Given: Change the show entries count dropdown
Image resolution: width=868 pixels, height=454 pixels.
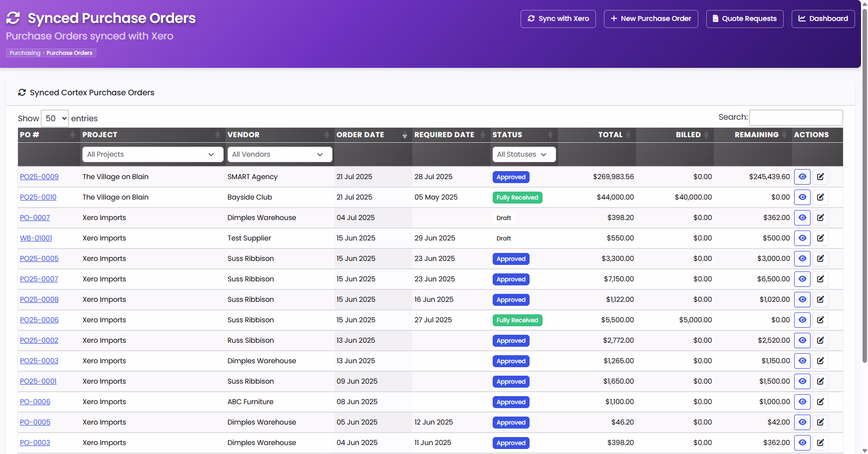Looking at the screenshot, I should pyautogui.click(x=55, y=118).
